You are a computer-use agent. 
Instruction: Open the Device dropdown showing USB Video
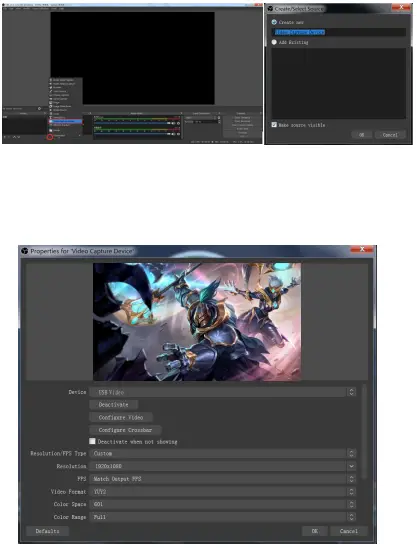222,392
